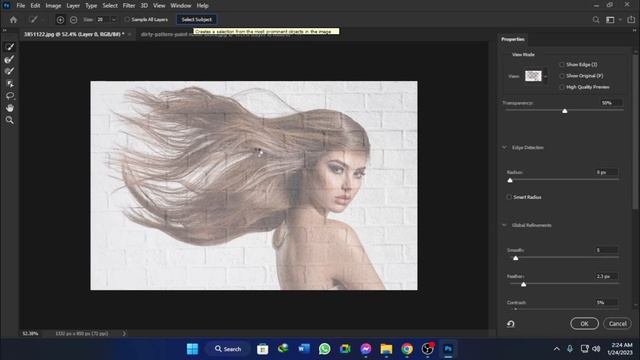The width and height of the screenshot is (640, 360).
Task: Collapse the Edge Detection section
Action: (504, 147)
